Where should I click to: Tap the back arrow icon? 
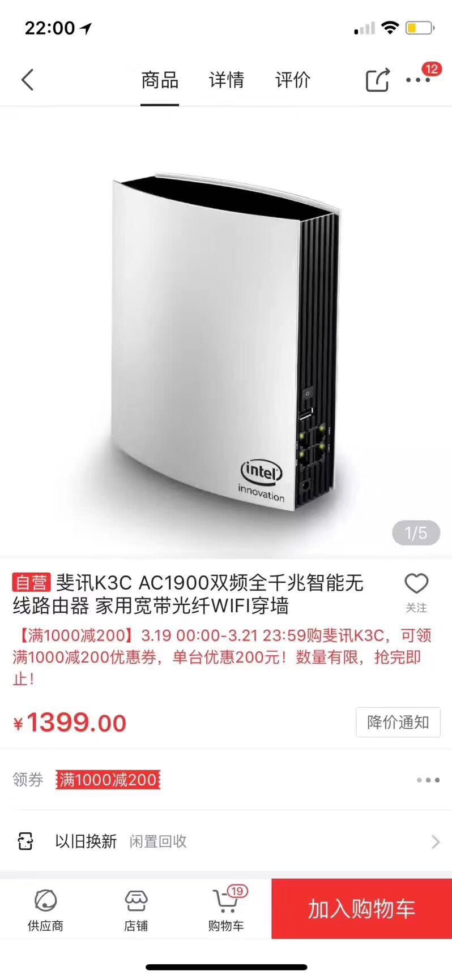click(27, 80)
